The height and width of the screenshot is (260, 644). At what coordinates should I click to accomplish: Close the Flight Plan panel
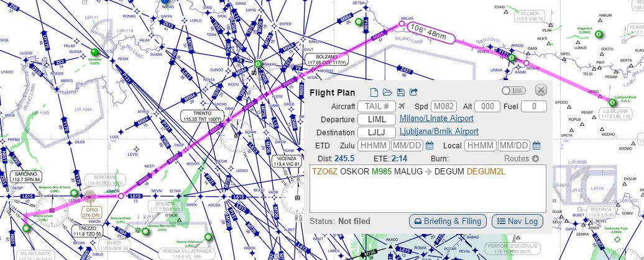click(541, 90)
